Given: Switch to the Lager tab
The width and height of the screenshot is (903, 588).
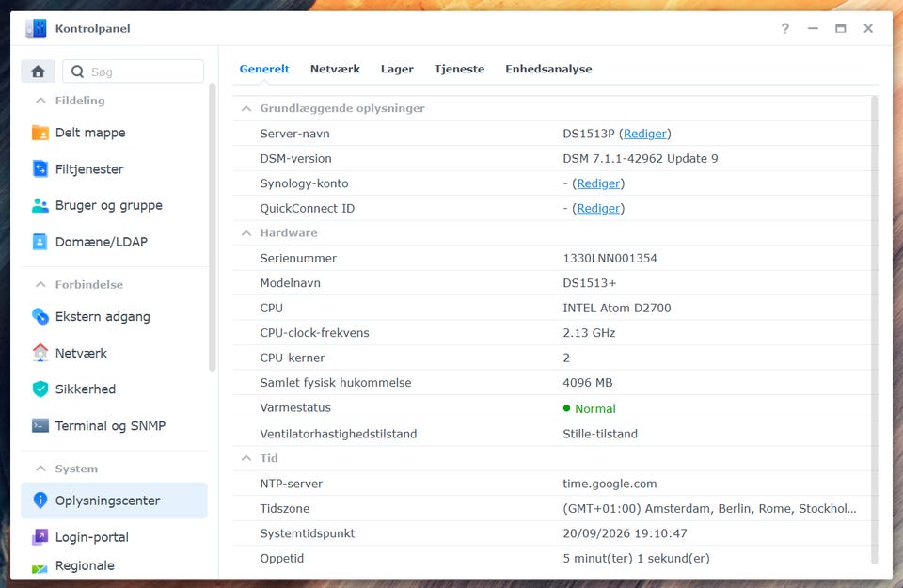Looking at the screenshot, I should coord(397,69).
